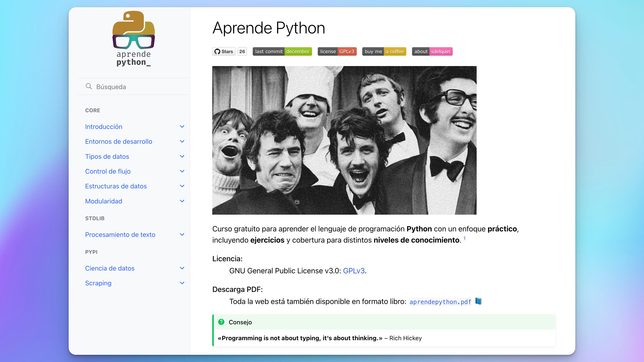The width and height of the screenshot is (644, 362).
Task: Click the 'about sdelquin' pink badge
Action: 432,51
